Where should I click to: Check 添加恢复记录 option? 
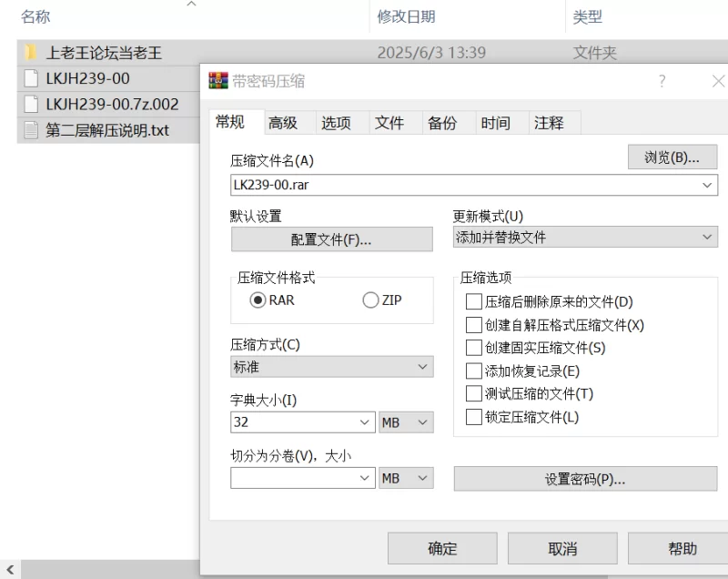[x=473, y=371]
